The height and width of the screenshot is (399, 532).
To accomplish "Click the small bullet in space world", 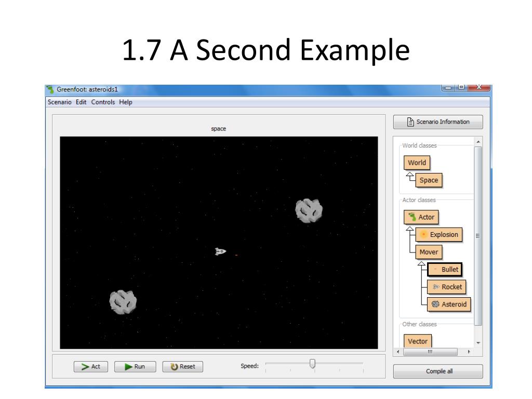I will pos(236,255).
